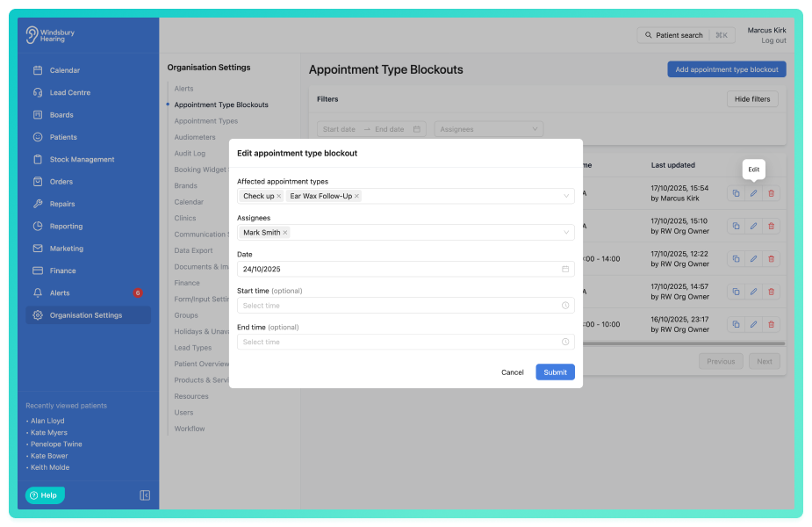Click Hide filters button
This screenshot has height=527, width=812.
752,99
